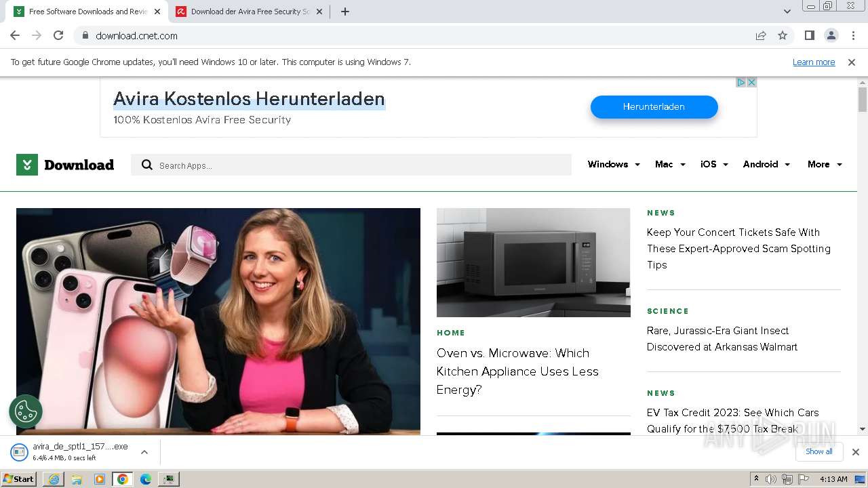This screenshot has width=868, height=488.
Task: Click the browser forward arrow
Action: (37, 35)
